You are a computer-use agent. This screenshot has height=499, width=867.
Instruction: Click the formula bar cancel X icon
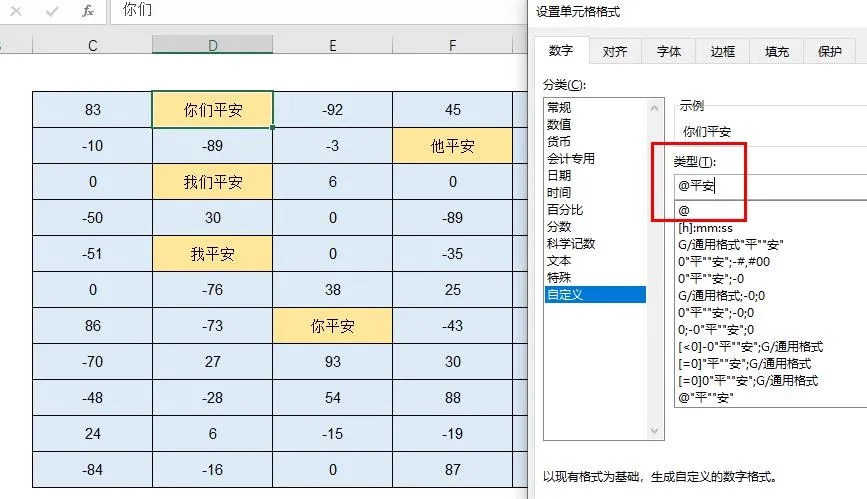[16, 11]
